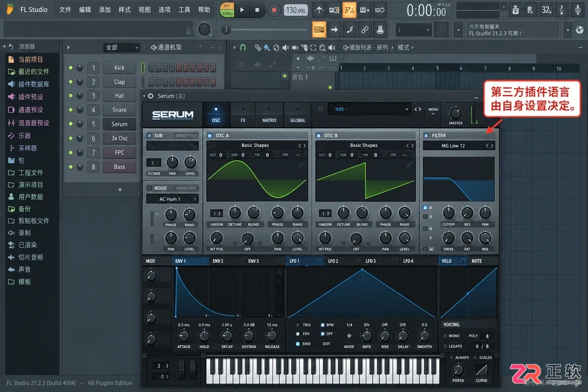
Task: Select the Bass channel button
Action: [119, 167]
